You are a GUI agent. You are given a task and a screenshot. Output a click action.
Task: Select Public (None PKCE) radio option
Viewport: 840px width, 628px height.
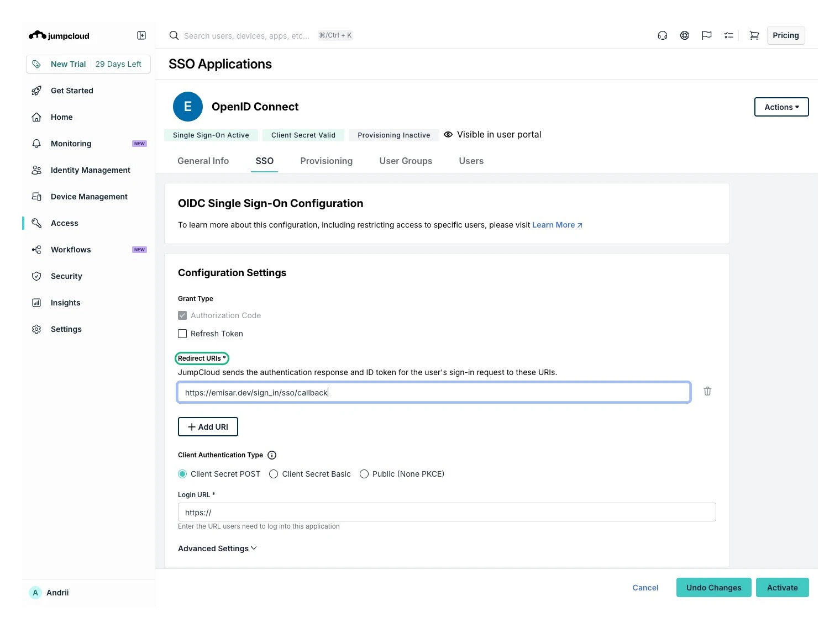(x=364, y=474)
